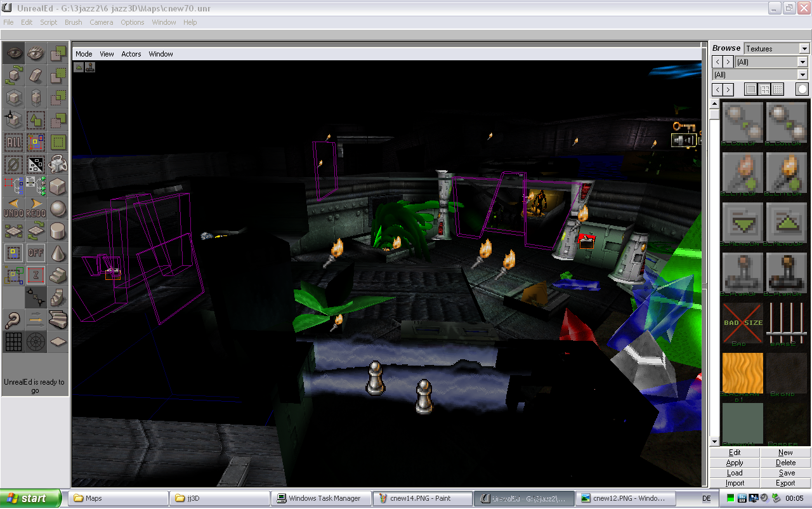812x509 pixels.
Task: Select the orange BeachSand texture swatch
Action: pyautogui.click(x=743, y=373)
